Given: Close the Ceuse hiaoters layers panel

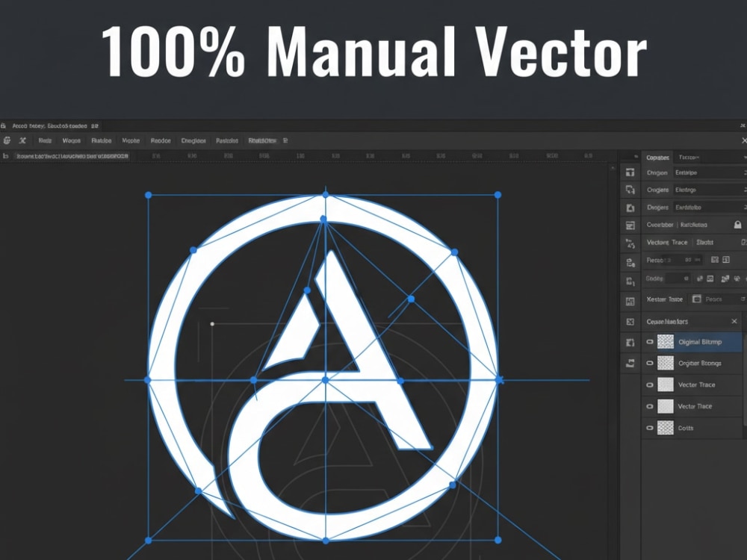Looking at the screenshot, I should [x=734, y=321].
